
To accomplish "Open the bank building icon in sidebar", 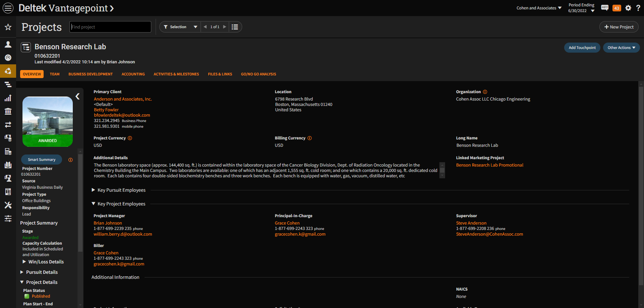I will [x=8, y=111].
